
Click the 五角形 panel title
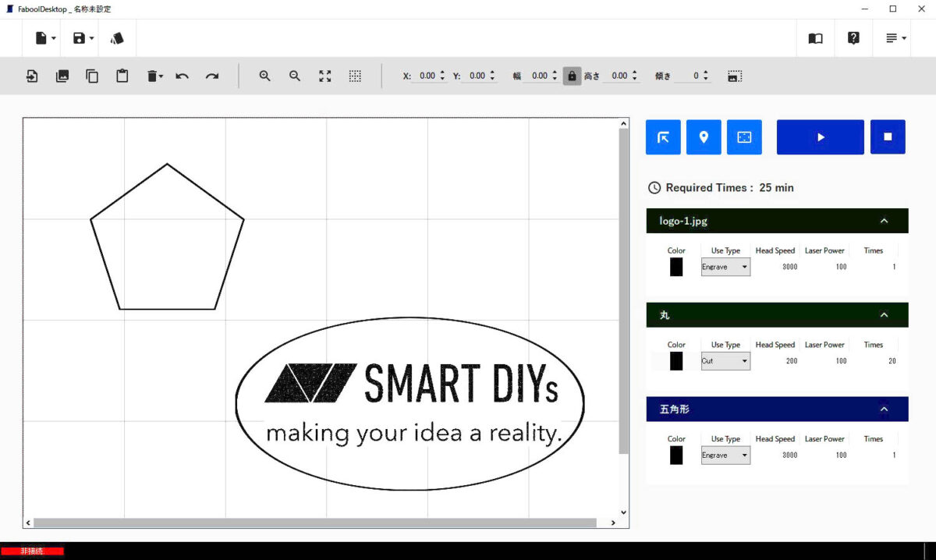(x=675, y=409)
